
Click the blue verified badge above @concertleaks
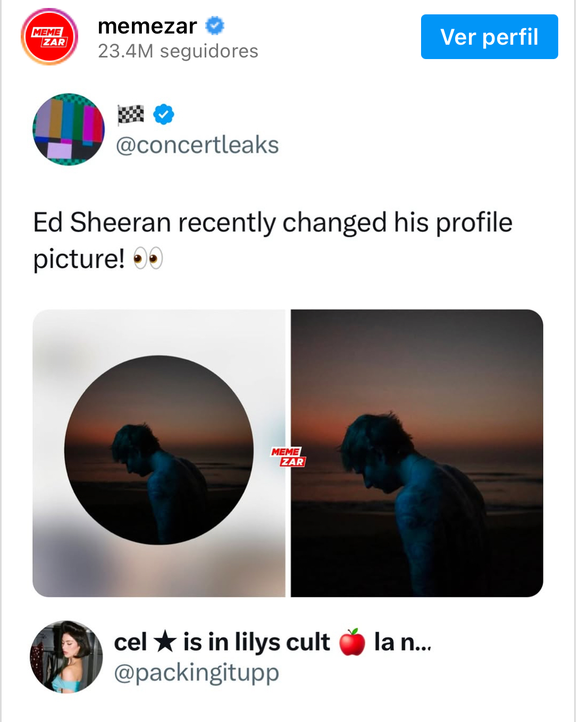point(164,114)
